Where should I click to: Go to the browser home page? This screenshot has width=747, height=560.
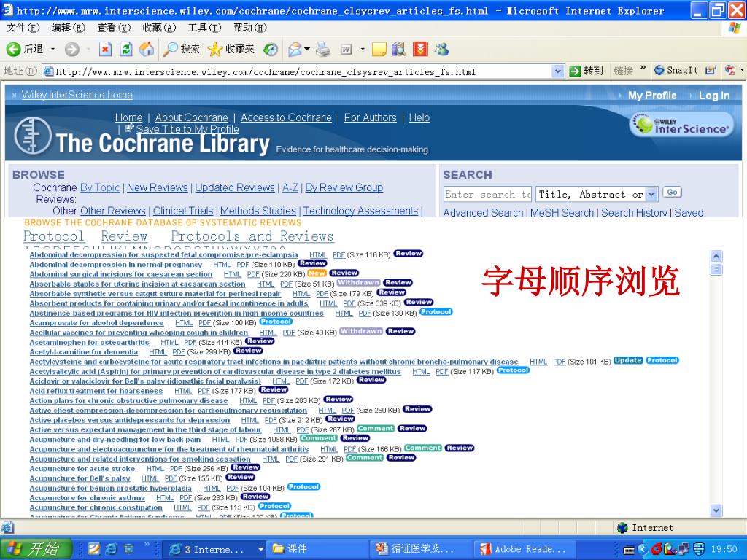(147, 49)
